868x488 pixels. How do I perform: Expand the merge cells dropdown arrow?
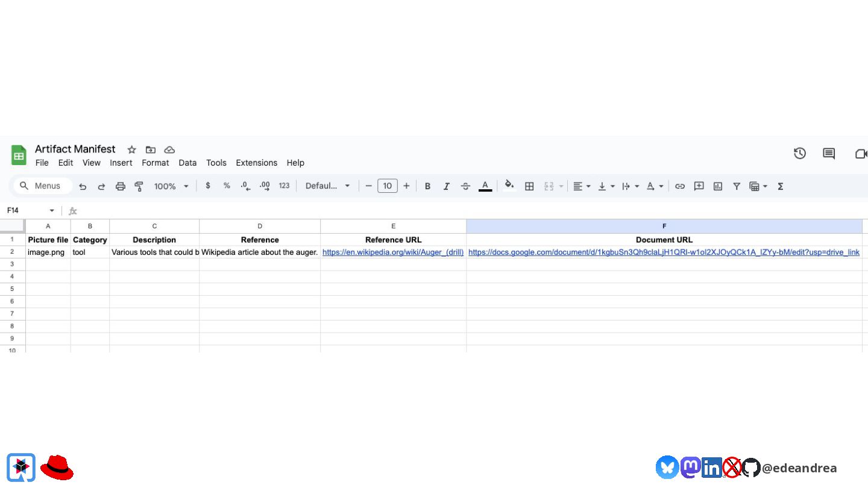[561, 187]
